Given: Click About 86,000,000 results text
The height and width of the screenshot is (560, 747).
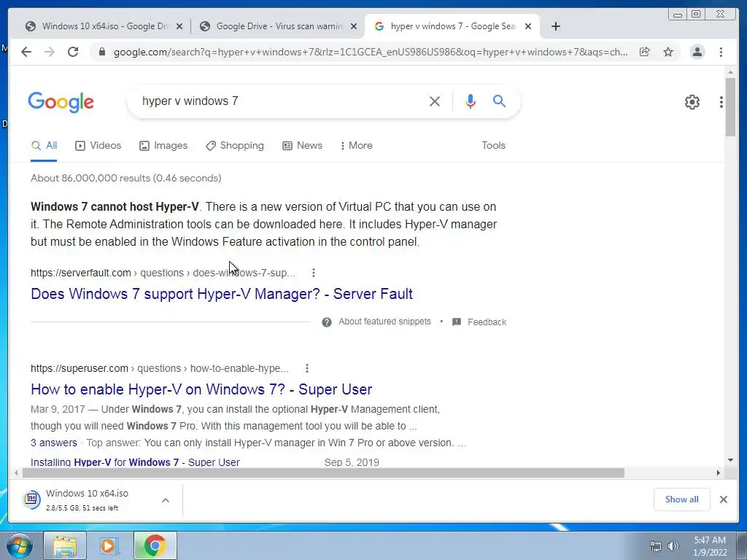Looking at the screenshot, I should coord(125,178).
